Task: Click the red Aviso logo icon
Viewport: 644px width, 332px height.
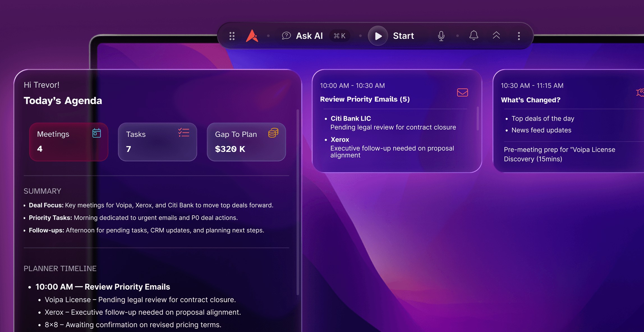Action: pos(252,36)
